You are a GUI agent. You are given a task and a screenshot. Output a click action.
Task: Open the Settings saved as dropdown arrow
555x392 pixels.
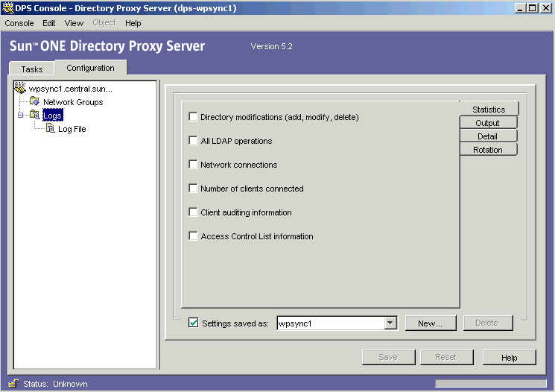tap(390, 323)
